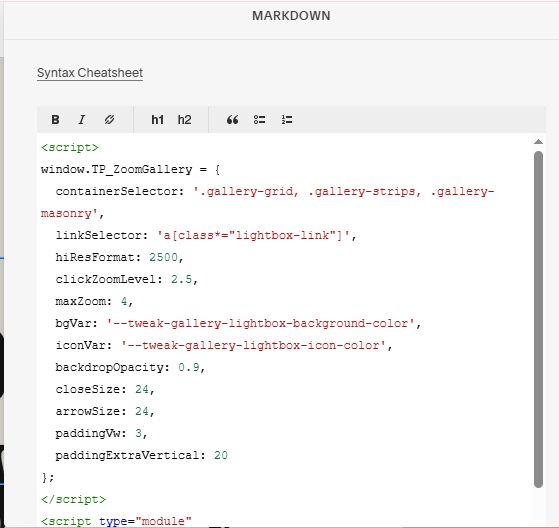Viewport: 559px width, 528px height.
Task: Open the Syntax Cheatsheet link
Action: [90, 73]
